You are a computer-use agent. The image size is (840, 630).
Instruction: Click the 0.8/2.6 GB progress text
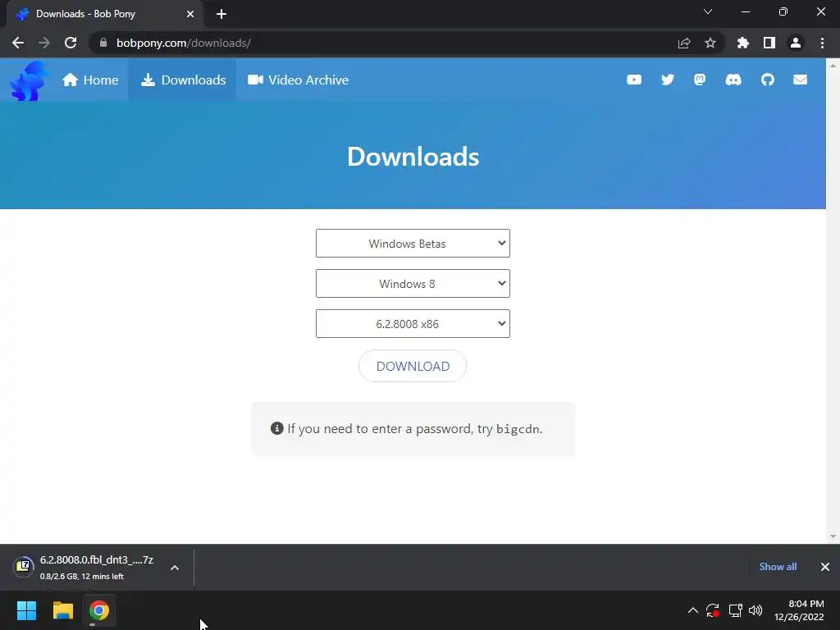point(81,577)
